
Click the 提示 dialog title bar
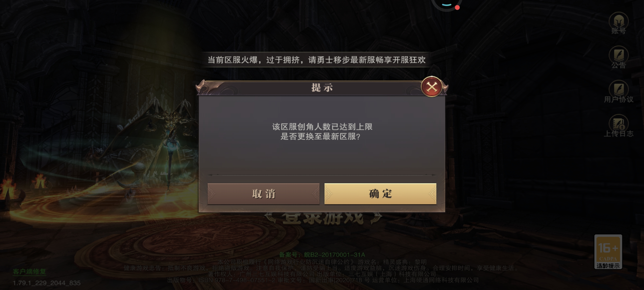pos(322,88)
